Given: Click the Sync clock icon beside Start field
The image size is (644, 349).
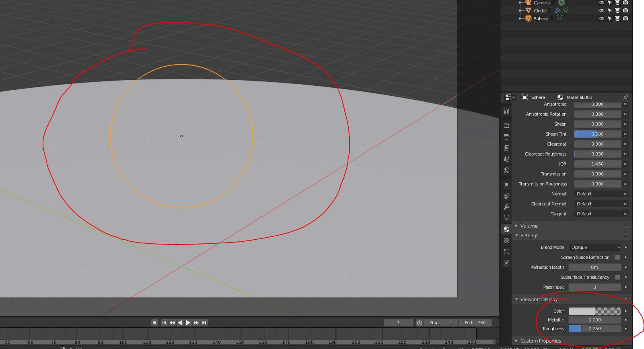Looking at the screenshot, I should (x=420, y=323).
